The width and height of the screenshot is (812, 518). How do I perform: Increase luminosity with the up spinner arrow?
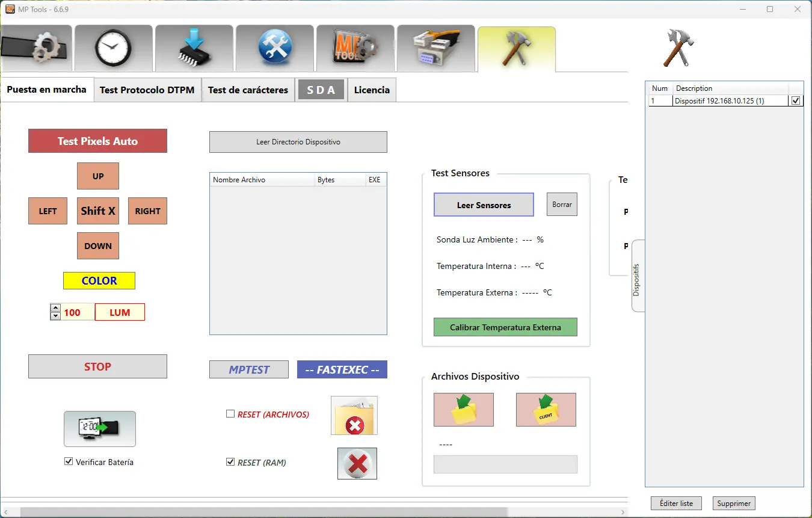pyautogui.click(x=55, y=308)
